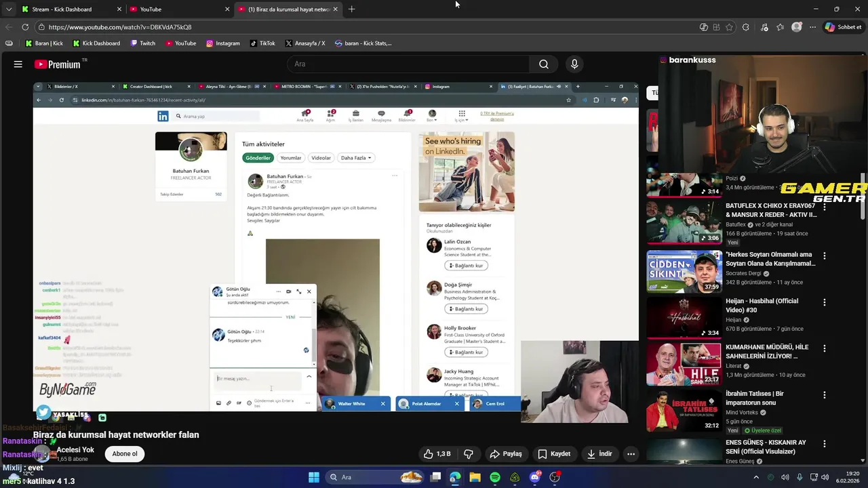Open Kick Dashboard bookmark

click(x=96, y=43)
